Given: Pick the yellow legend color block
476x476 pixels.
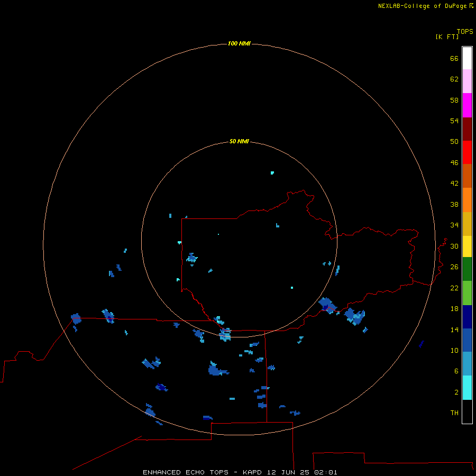Looking at the screenshot, I should (467, 246).
